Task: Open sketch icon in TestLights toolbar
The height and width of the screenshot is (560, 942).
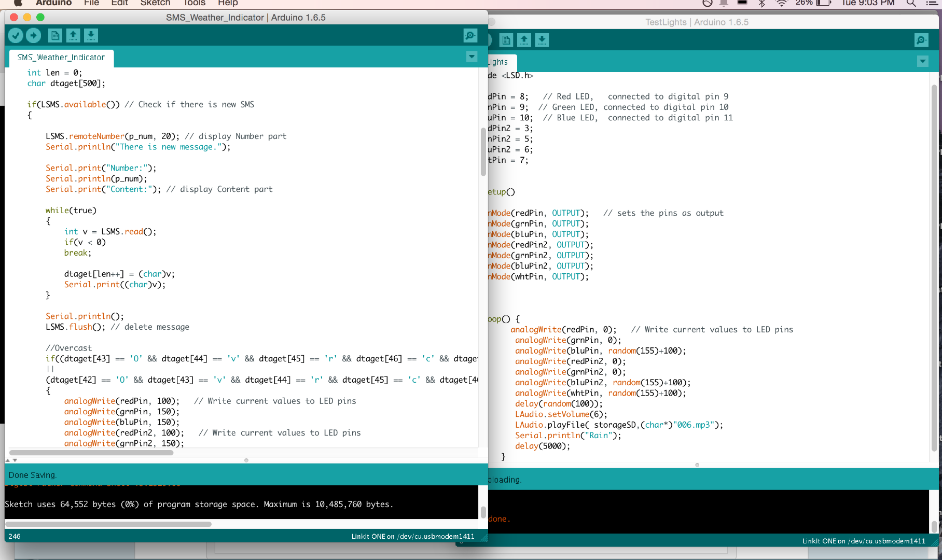Action: point(524,40)
